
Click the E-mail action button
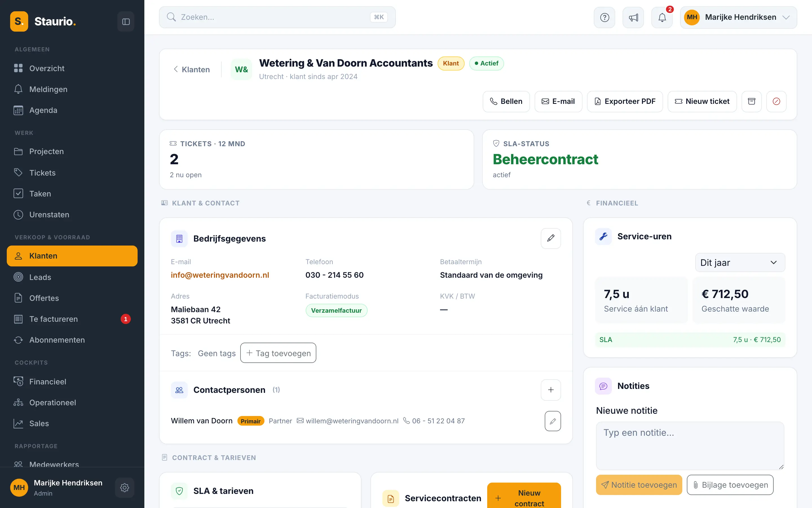(558, 102)
